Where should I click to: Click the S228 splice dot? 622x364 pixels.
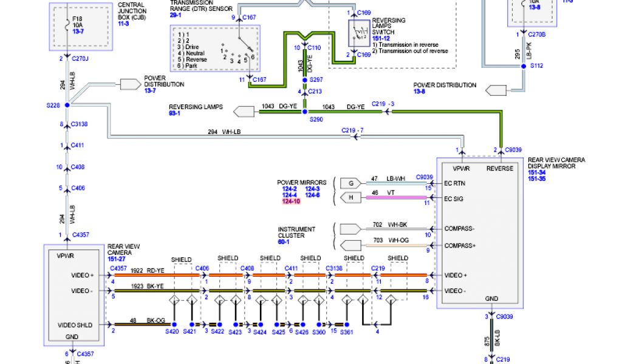pyautogui.click(x=67, y=105)
